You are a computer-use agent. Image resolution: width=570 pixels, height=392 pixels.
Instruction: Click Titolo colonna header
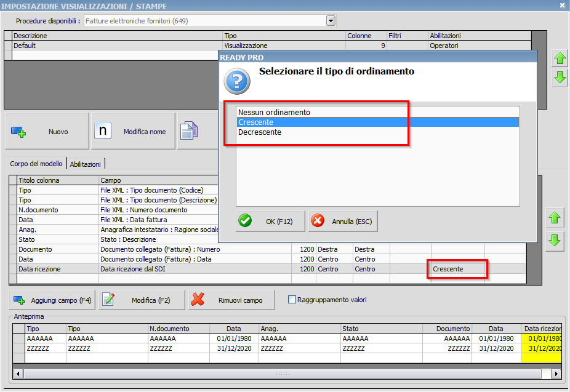58,180
